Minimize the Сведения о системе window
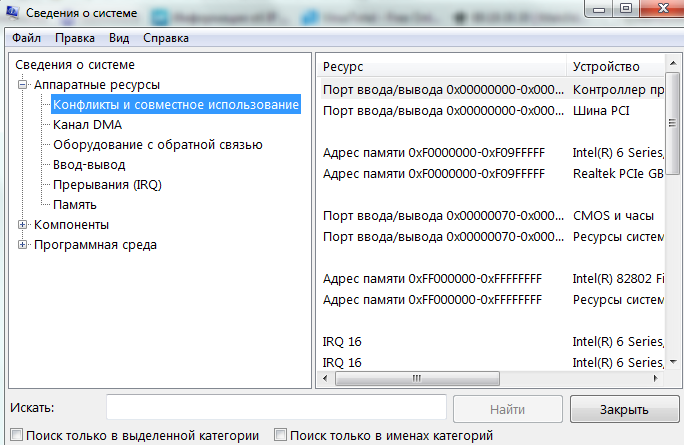Viewport: 684px width, 445px height. tap(599, 9)
